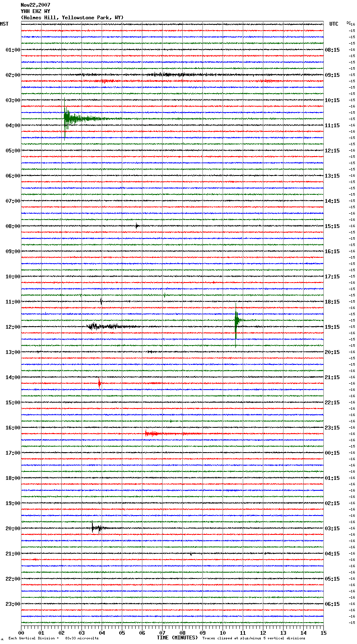Select the 06:00 MST row label

coord(13,176)
